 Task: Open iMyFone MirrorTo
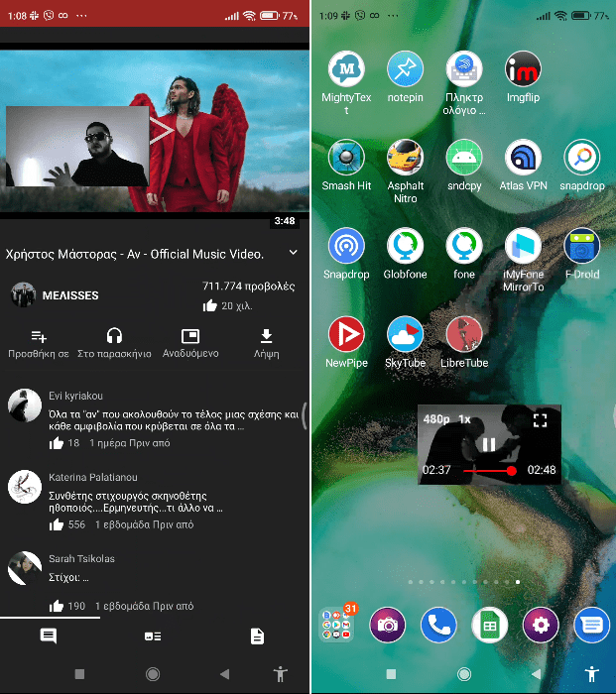[x=523, y=246]
